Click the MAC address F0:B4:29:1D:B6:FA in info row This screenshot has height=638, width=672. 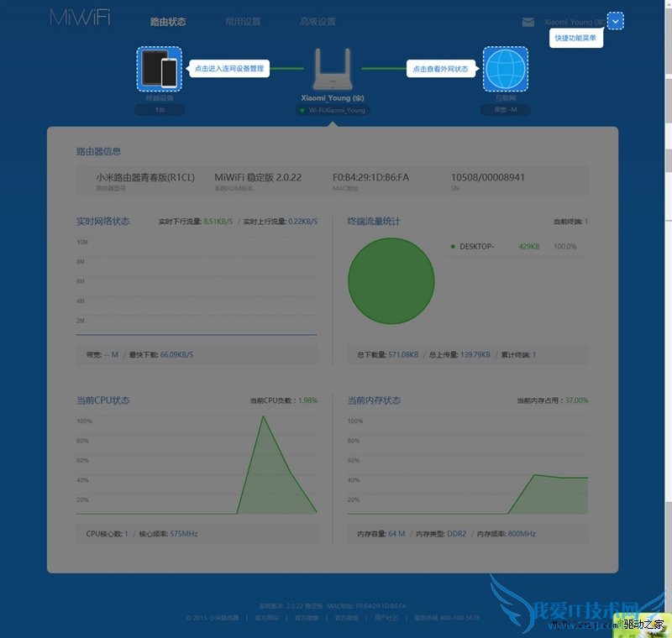(x=370, y=177)
